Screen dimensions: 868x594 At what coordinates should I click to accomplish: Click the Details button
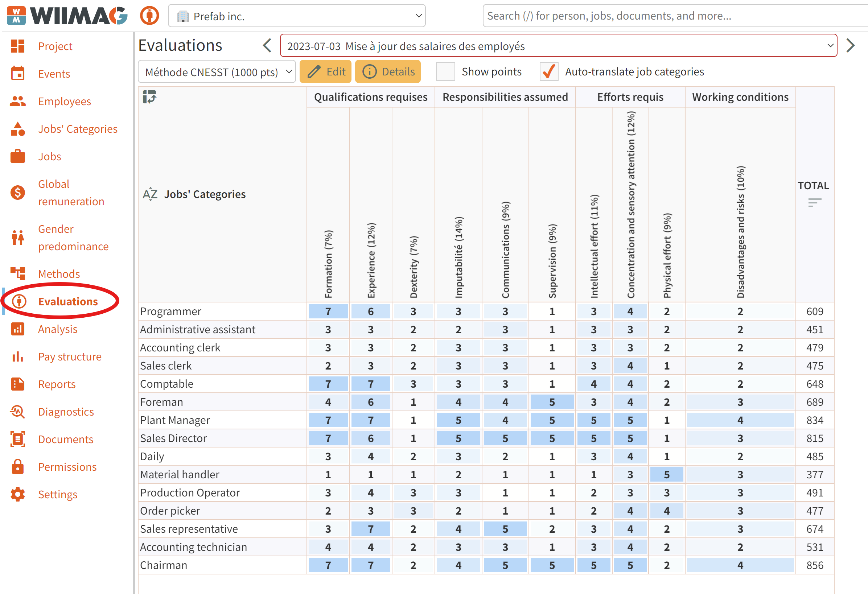[388, 71]
